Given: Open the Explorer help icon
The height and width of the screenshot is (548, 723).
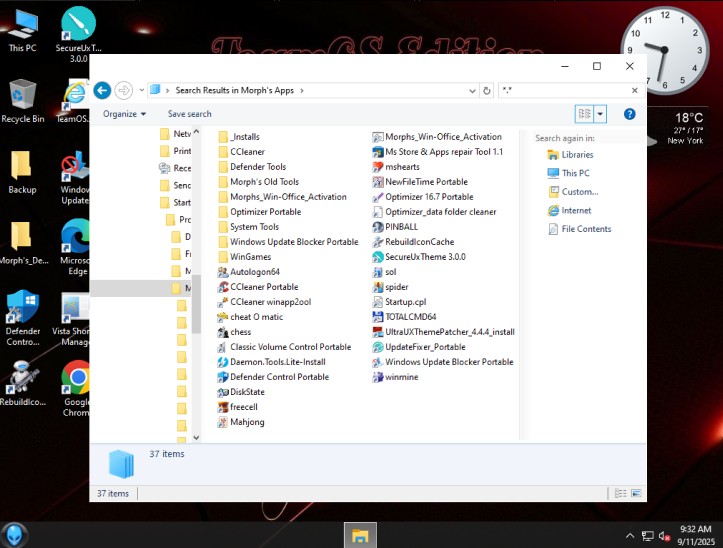Looking at the screenshot, I should pos(629,114).
